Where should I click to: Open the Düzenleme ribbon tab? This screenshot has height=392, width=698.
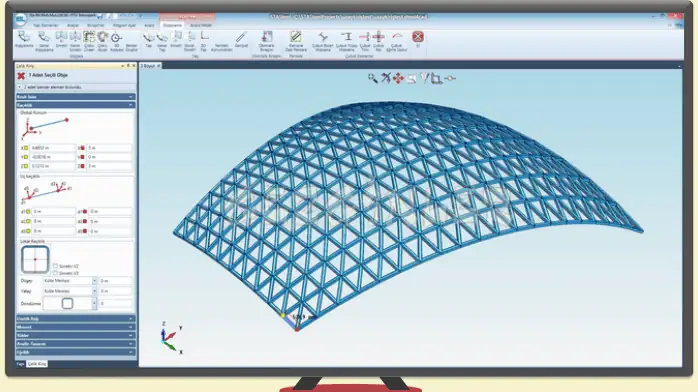[x=172, y=25]
